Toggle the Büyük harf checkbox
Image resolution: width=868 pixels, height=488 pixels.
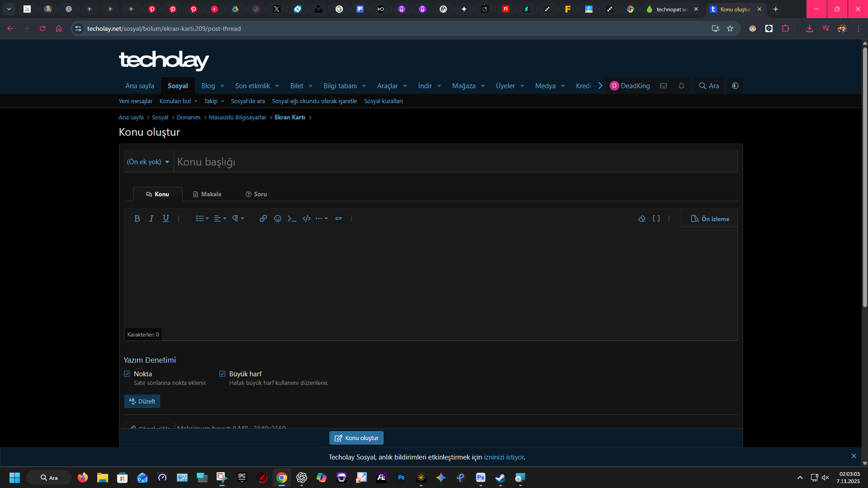[223, 374]
